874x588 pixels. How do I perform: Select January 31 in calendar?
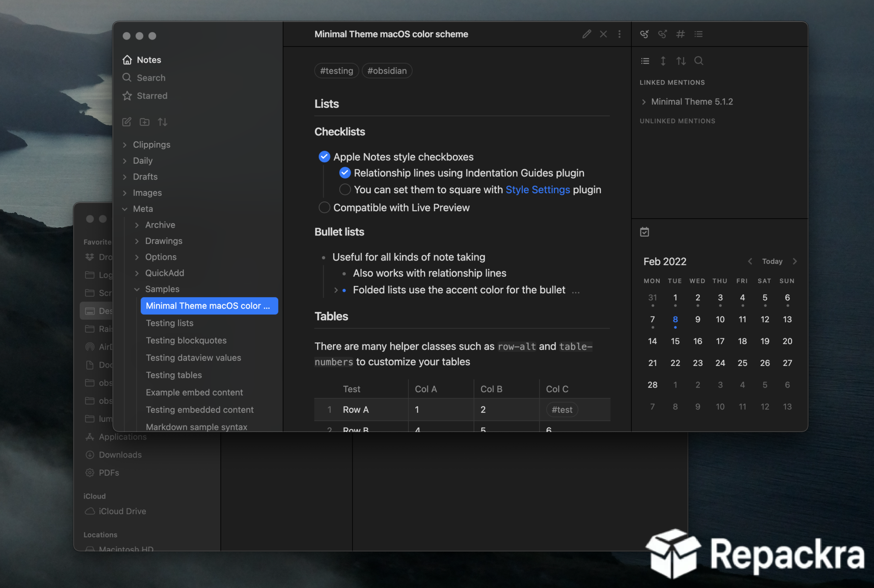click(653, 298)
